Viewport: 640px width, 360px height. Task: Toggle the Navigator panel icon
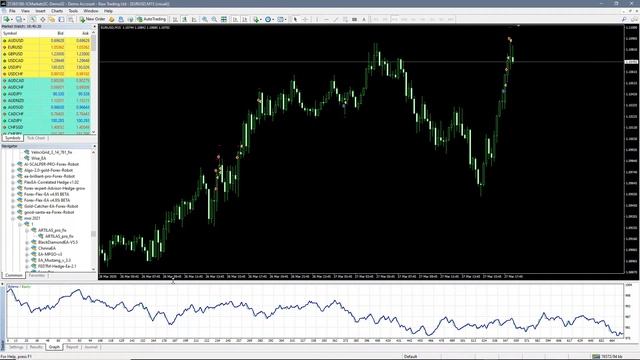(x=52, y=19)
